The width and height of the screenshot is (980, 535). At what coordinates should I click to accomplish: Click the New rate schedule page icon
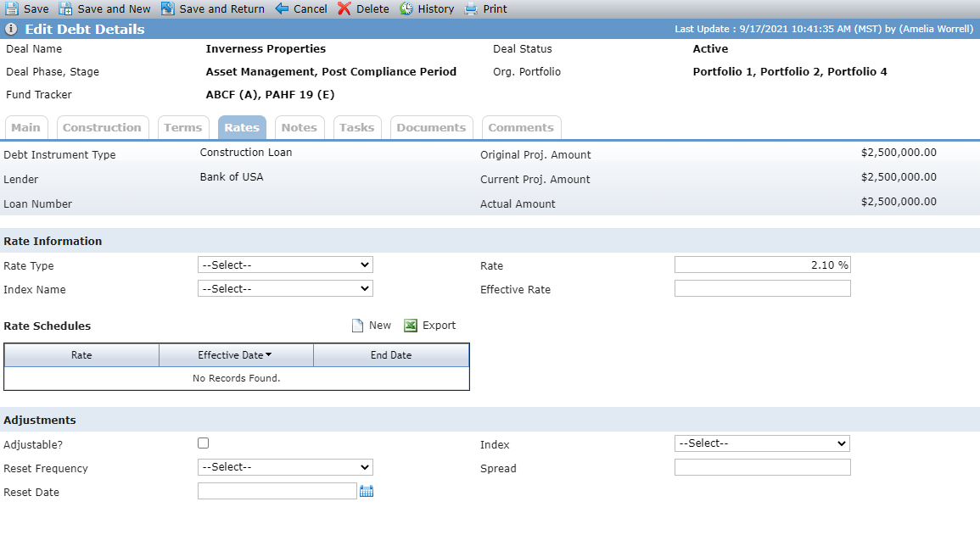tap(357, 326)
